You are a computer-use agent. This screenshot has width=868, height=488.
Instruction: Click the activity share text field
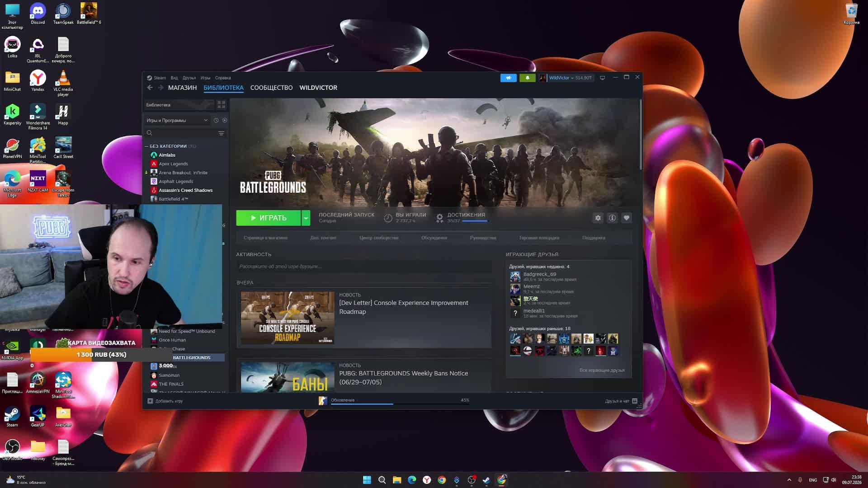(x=364, y=267)
